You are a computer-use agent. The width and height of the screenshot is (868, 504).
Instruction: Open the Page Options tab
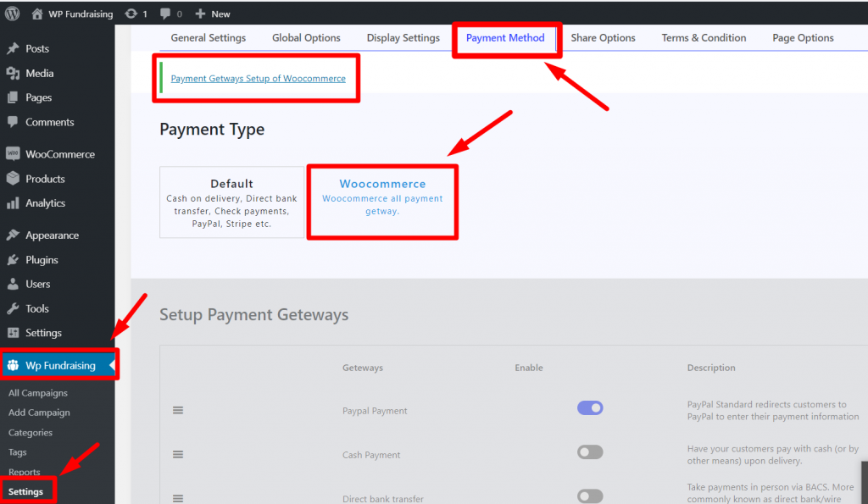click(803, 37)
